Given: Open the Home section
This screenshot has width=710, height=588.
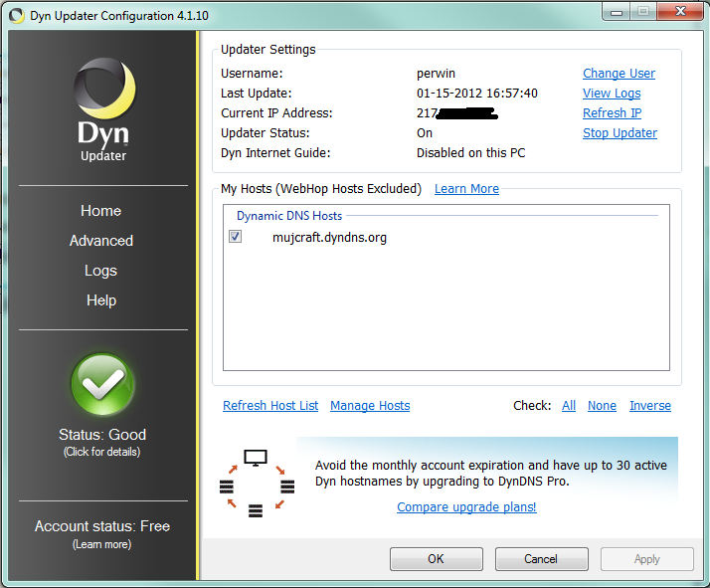Looking at the screenshot, I should 101,211.
